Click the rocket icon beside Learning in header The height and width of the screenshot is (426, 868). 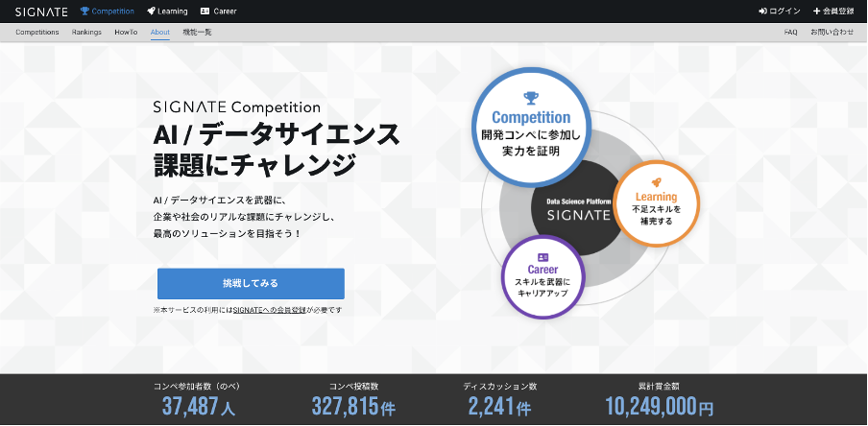152,12
